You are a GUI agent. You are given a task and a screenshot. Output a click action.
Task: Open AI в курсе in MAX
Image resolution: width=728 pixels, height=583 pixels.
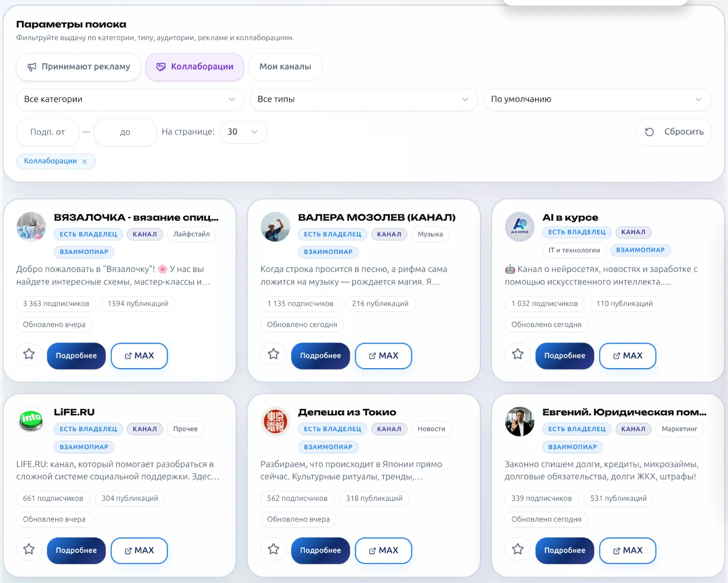tap(628, 356)
